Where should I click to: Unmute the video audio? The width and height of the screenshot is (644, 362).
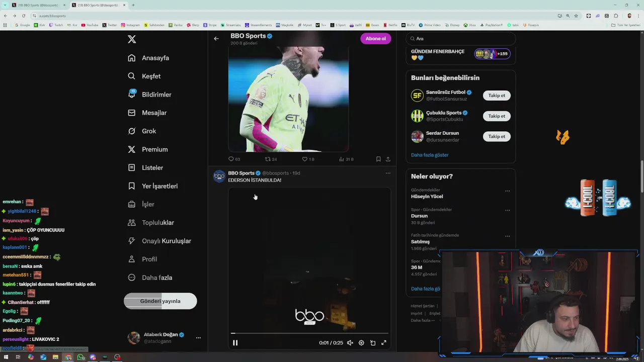(x=350, y=343)
